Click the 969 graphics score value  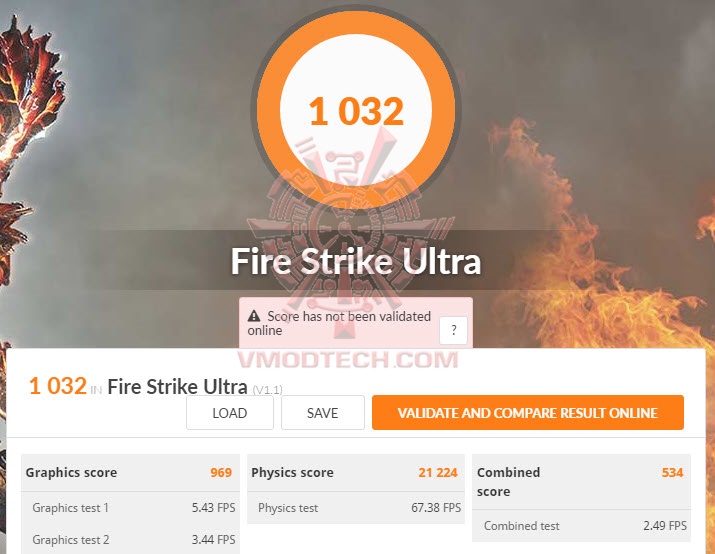click(221, 472)
